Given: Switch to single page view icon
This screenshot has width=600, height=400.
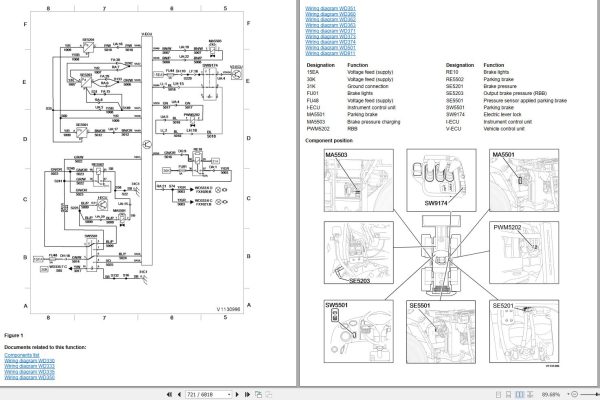Looking at the screenshot, I should click(498, 394).
